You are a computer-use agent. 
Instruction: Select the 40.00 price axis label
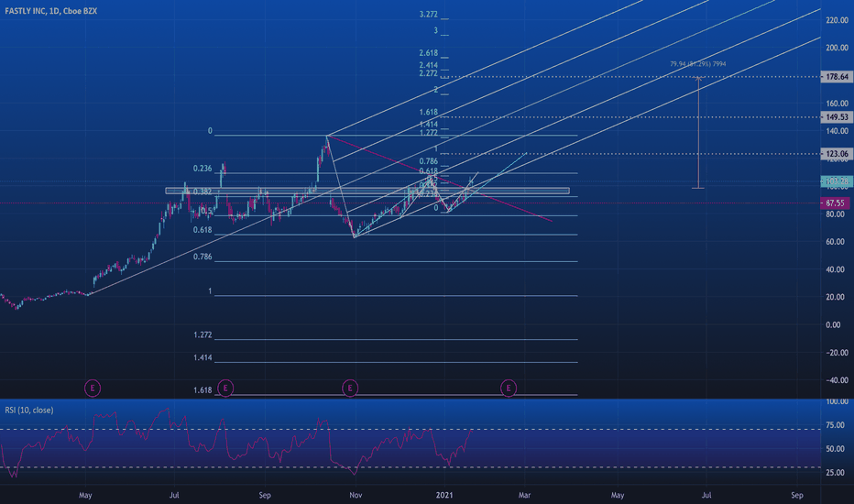click(837, 269)
